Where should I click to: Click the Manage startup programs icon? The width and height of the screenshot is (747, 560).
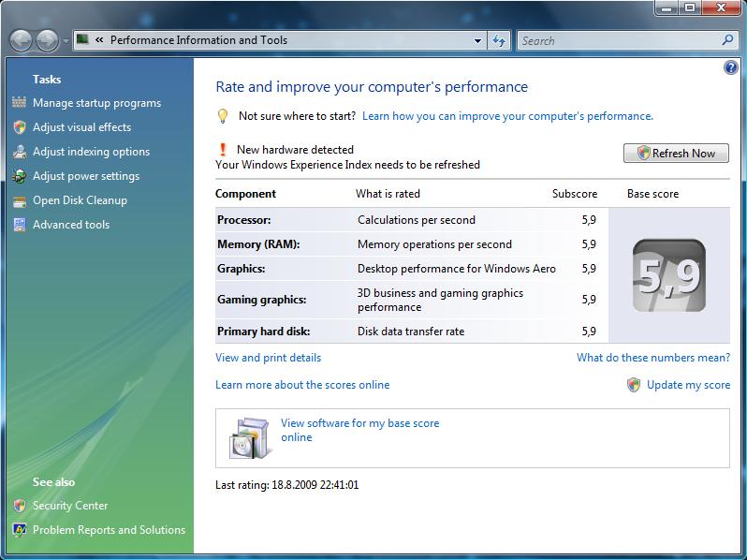[20, 103]
